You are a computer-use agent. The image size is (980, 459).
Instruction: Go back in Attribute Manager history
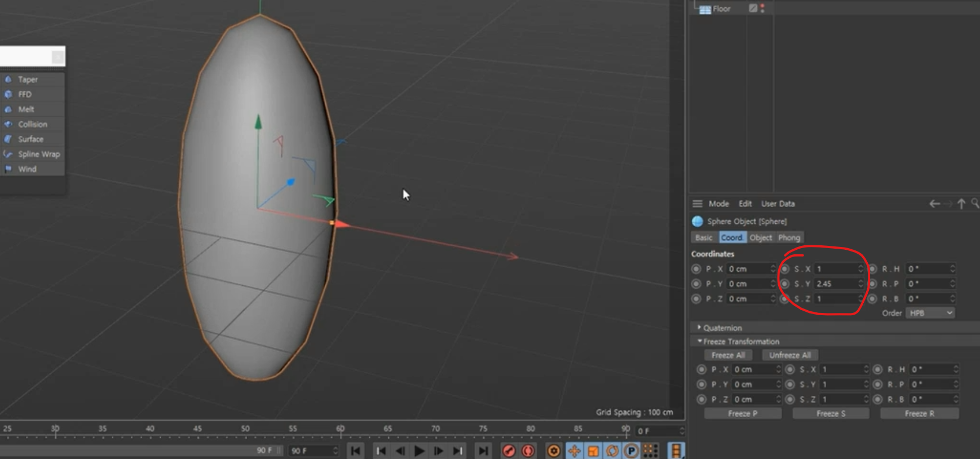click(x=934, y=204)
